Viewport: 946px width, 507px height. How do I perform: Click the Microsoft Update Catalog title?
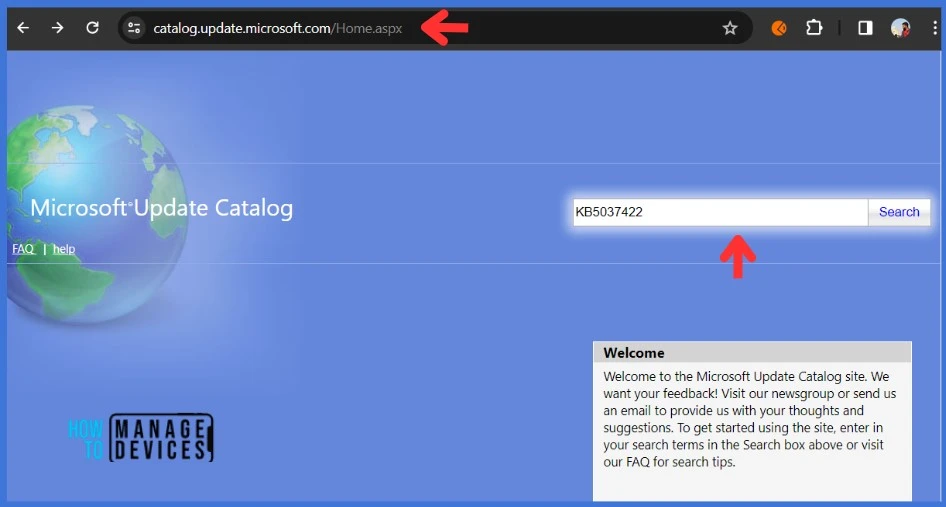[x=162, y=208]
